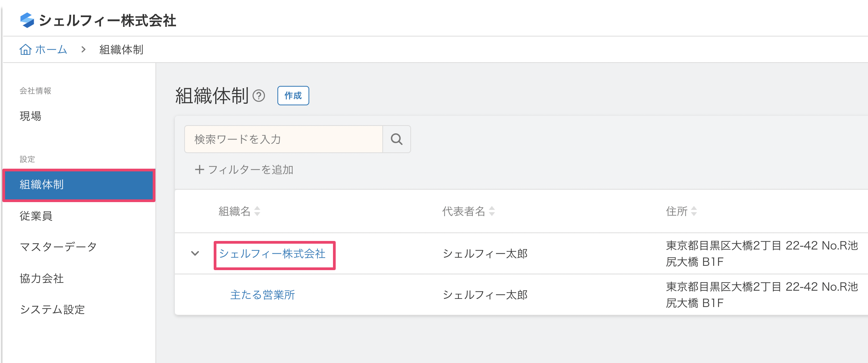Click the home icon in breadcrumb
The image size is (868, 363).
pyautogui.click(x=26, y=49)
